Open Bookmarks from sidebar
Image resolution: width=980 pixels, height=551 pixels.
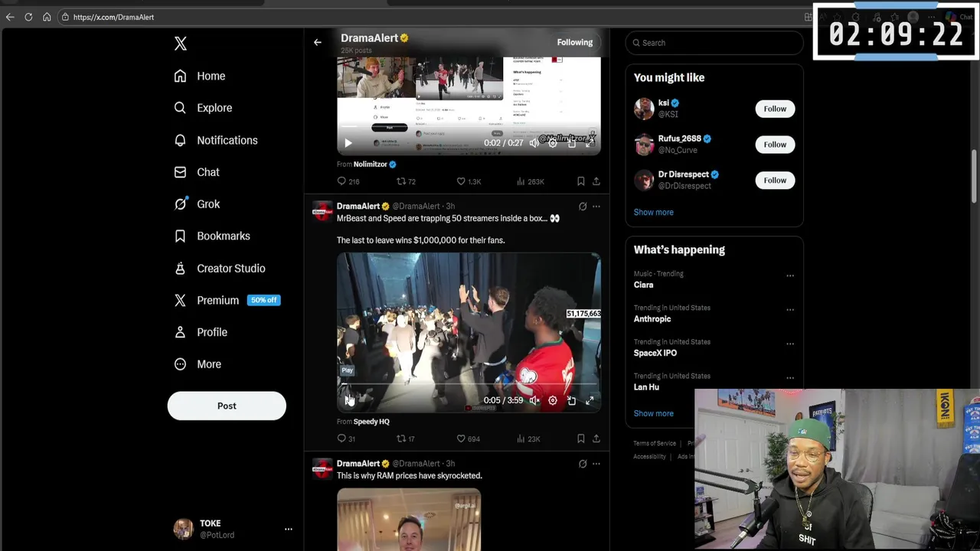(x=212, y=236)
